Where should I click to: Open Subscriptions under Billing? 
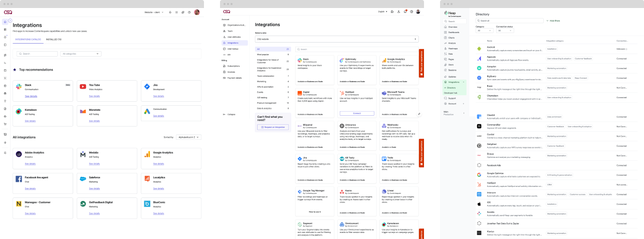coord(234,66)
